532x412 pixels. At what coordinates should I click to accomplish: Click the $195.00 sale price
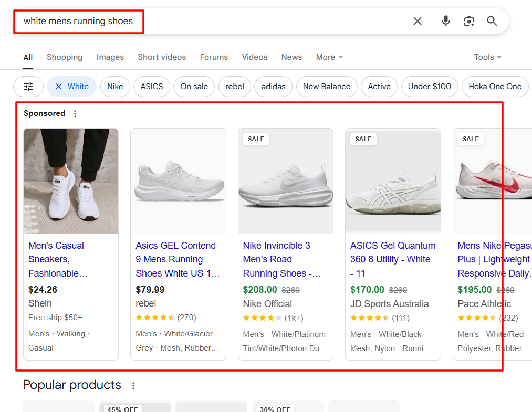pyautogui.click(x=474, y=290)
